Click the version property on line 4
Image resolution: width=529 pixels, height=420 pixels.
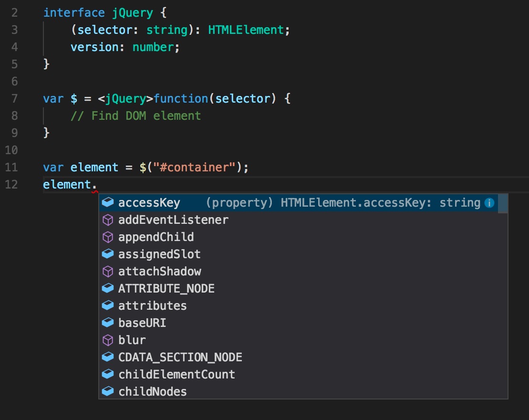[94, 47]
